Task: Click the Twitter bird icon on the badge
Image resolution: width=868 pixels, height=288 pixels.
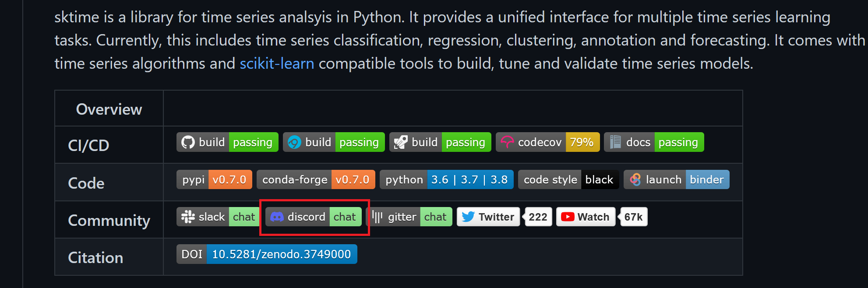Action: tap(469, 216)
